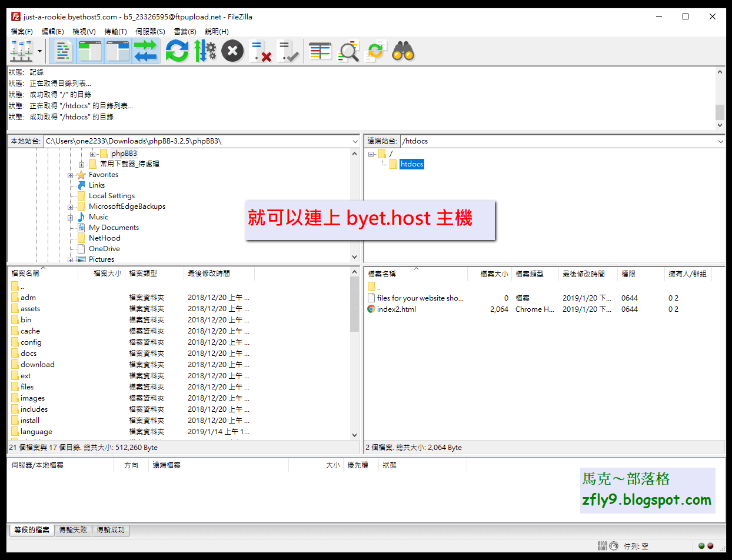Expand the phpBB3 folder node

coord(92,153)
